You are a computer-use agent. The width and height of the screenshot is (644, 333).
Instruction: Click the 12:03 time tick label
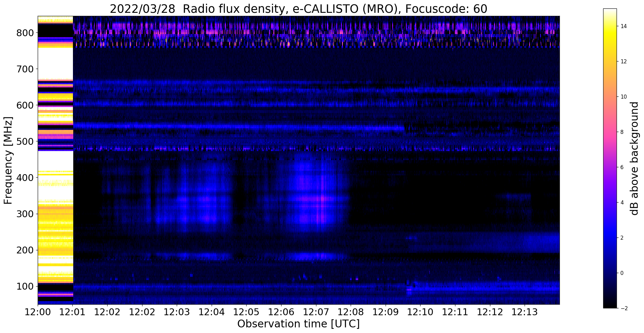point(177,312)
